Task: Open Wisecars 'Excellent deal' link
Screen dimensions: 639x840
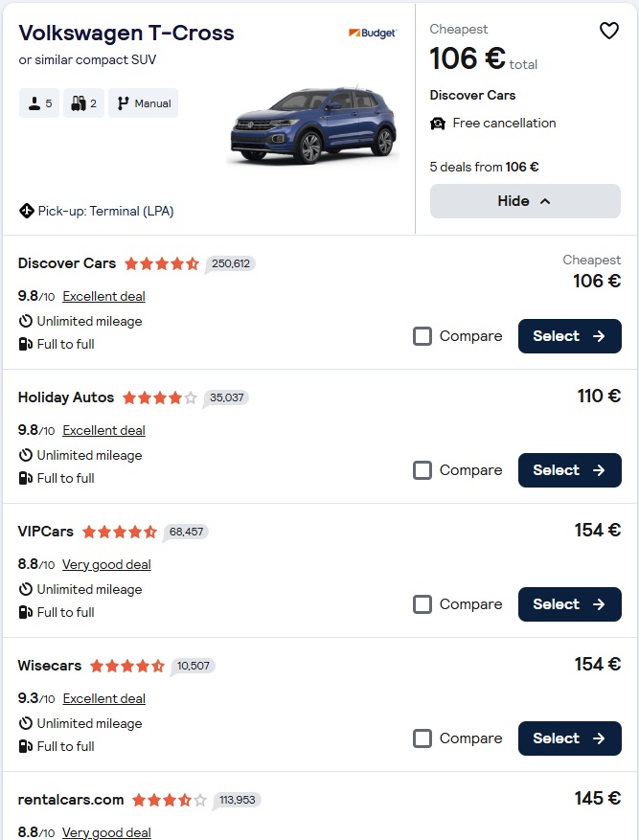Action: pos(103,698)
